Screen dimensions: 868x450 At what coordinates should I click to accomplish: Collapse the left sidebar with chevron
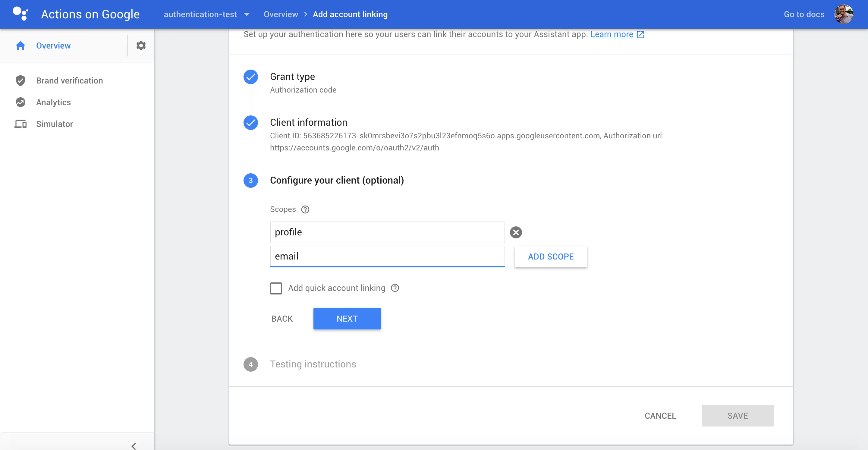point(134,445)
